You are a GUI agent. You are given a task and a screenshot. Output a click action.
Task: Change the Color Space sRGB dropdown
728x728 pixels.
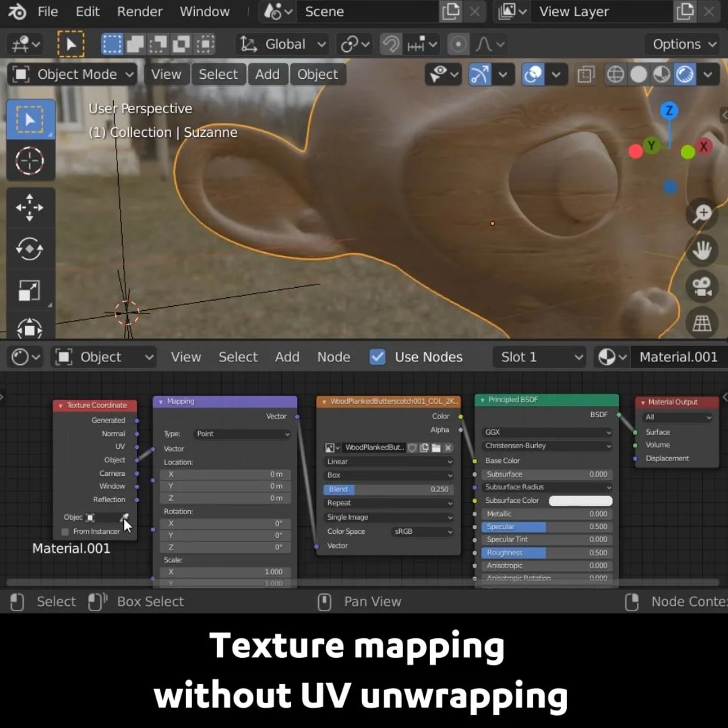click(423, 531)
